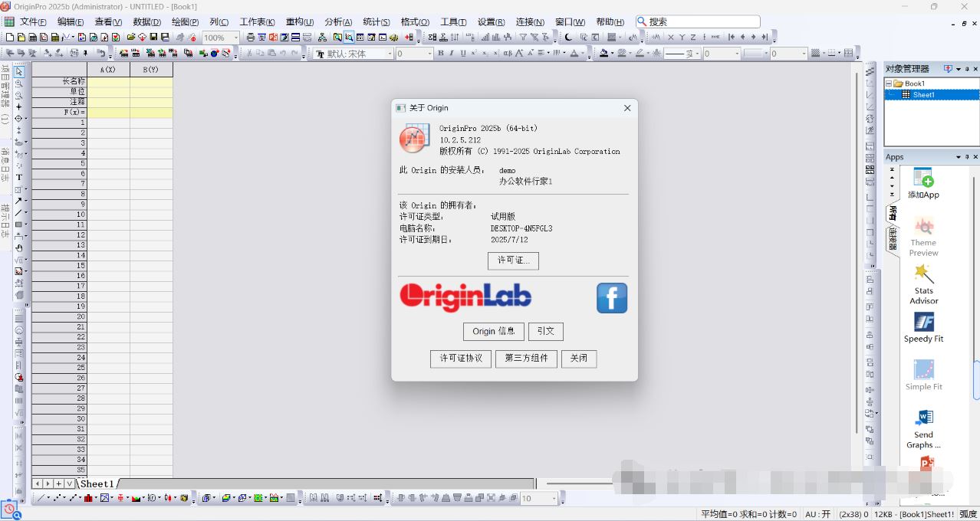980x521 pixels.
Task: Toggle underline text formatting
Action: [462, 53]
